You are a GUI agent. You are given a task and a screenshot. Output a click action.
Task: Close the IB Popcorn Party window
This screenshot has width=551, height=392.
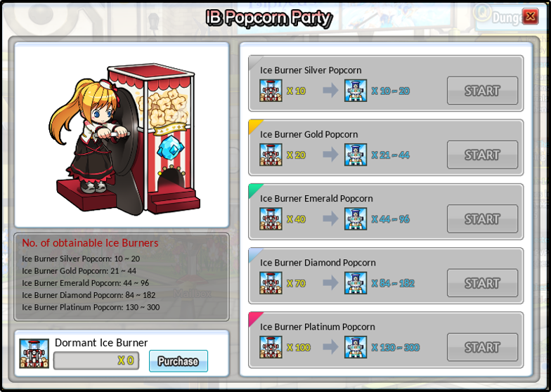click(531, 16)
